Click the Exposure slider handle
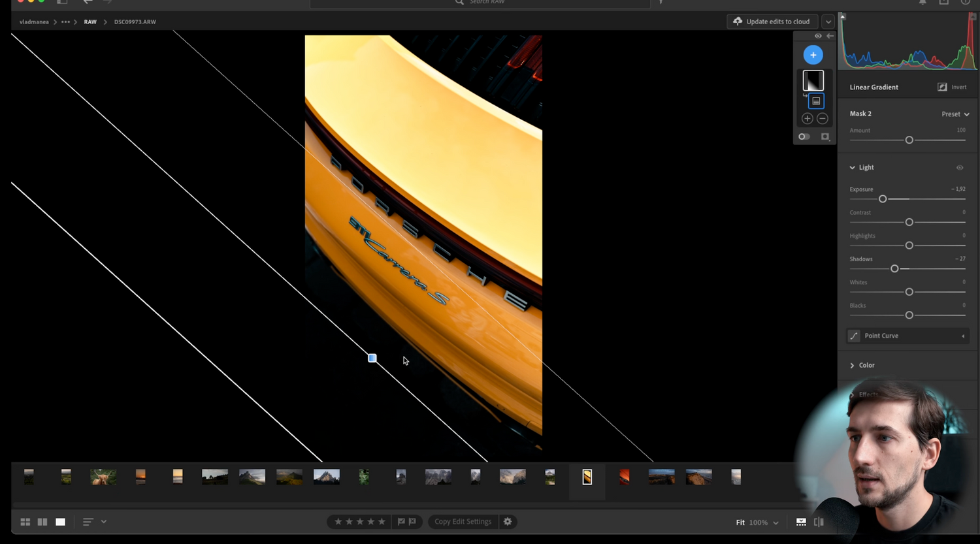980x544 pixels. click(x=883, y=199)
